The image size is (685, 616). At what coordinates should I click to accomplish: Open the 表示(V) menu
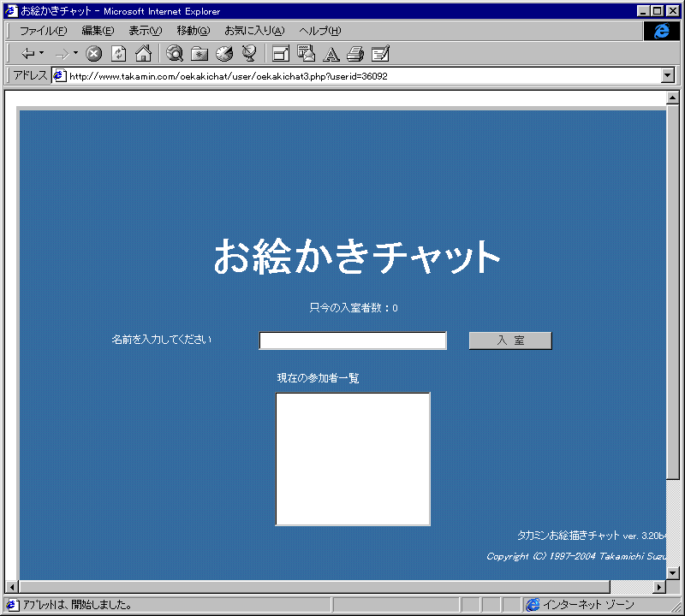[x=145, y=31]
